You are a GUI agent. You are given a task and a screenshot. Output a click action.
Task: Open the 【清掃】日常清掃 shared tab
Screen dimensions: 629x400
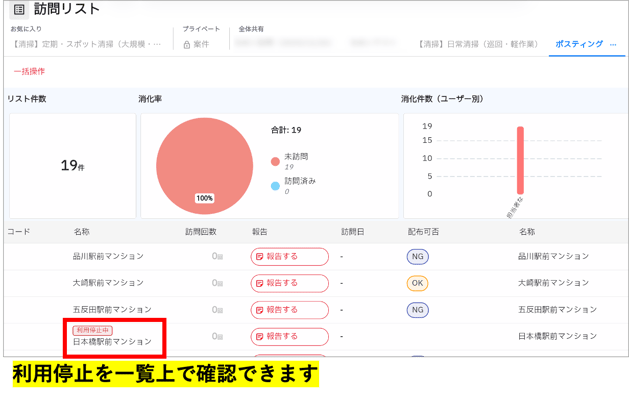click(478, 44)
